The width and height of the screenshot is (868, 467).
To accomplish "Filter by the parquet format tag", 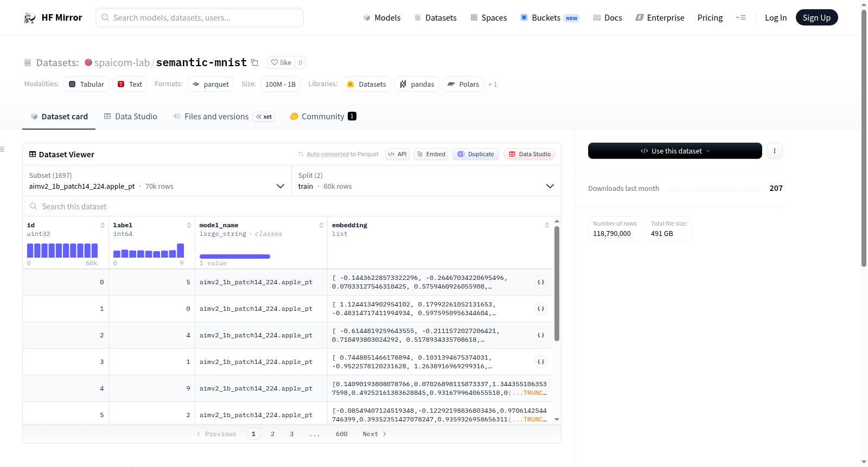I will [210, 84].
